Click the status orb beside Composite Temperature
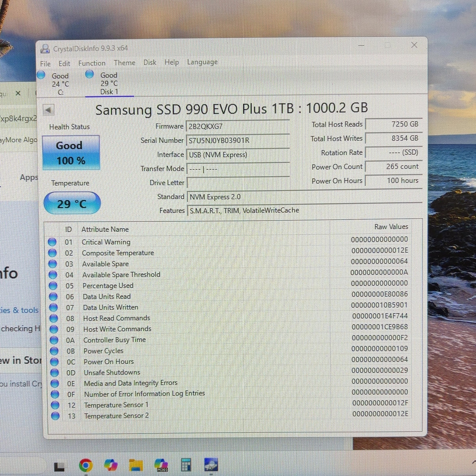Viewport: 476px width, 476px height. pyautogui.click(x=52, y=253)
